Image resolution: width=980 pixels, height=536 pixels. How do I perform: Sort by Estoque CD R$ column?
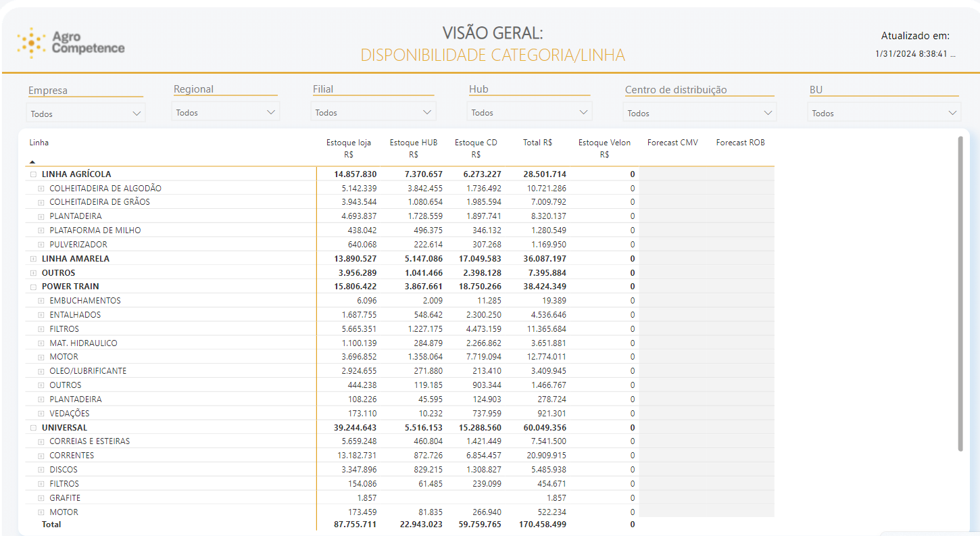(476, 148)
